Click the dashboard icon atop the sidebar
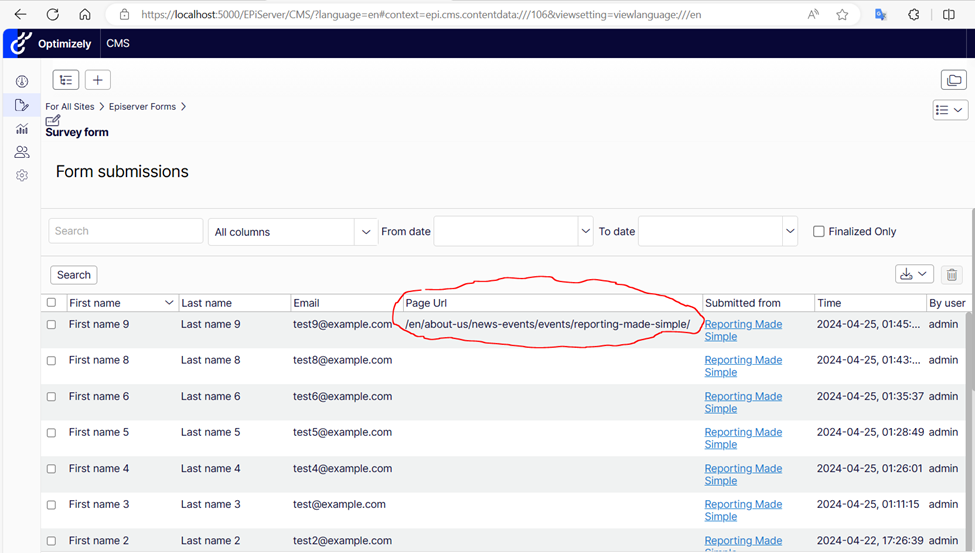 [x=21, y=82]
